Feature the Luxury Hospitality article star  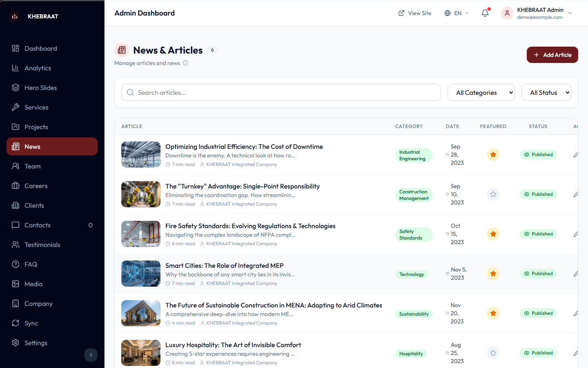click(x=493, y=353)
